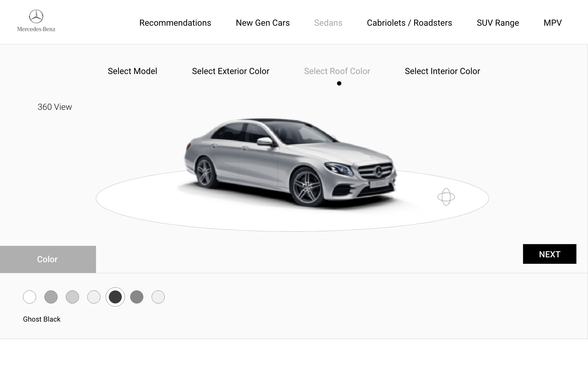Image resolution: width=588 pixels, height=369 pixels.
Task: Click the 360 View label
Action: tap(55, 107)
